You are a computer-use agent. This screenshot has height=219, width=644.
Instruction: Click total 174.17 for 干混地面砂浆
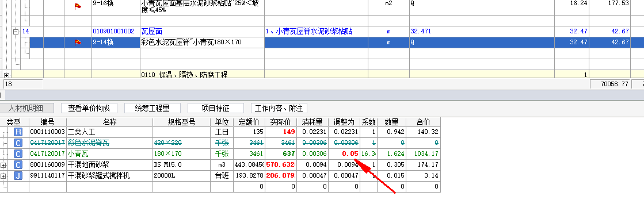click(424, 165)
